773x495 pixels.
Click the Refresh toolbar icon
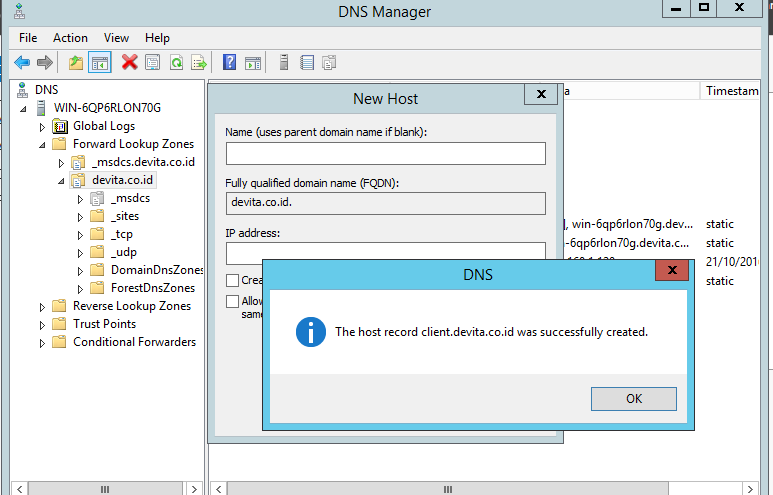176,62
